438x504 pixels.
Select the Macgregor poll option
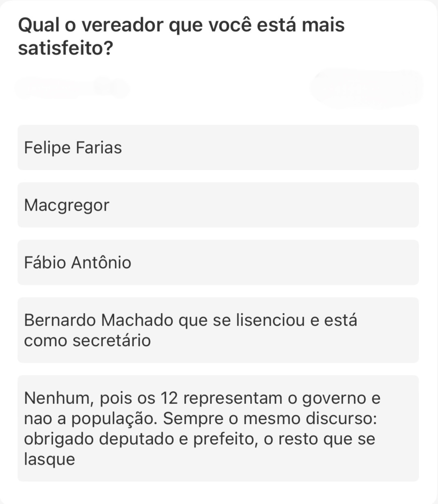(x=218, y=205)
